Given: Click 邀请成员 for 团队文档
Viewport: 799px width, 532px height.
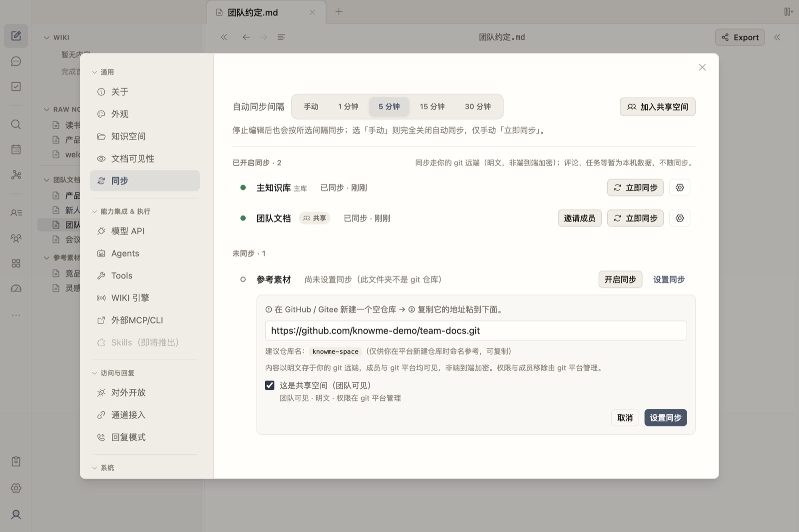Looking at the screenshot, I should click(580, 218).
